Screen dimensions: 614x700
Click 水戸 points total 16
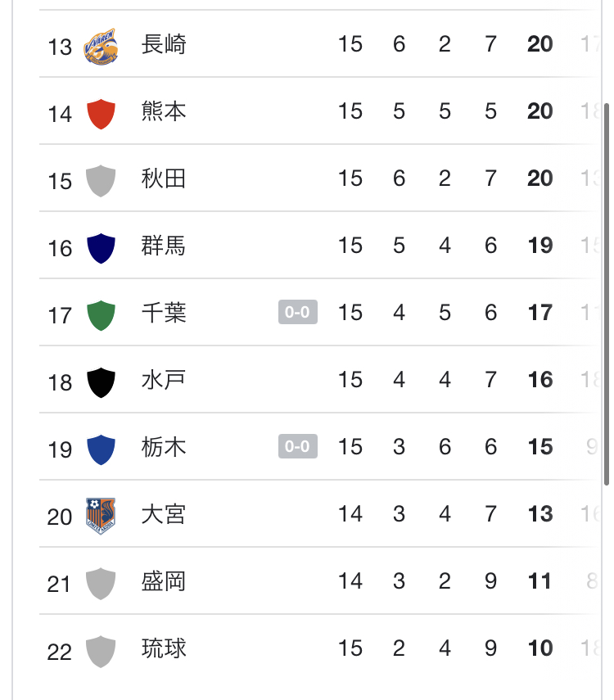click(x=540, y=380)
